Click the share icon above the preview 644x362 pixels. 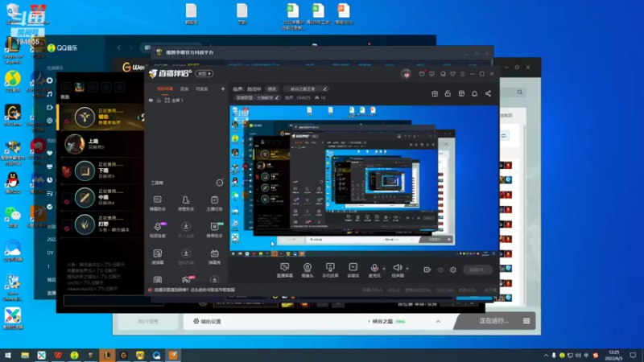point(488,93)
